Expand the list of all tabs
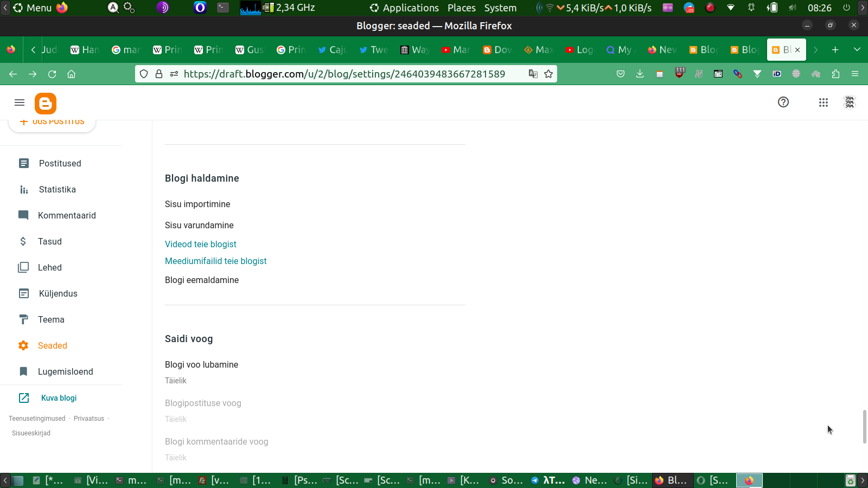The height and width of the screenshot is (488, 868). (857, 50)
